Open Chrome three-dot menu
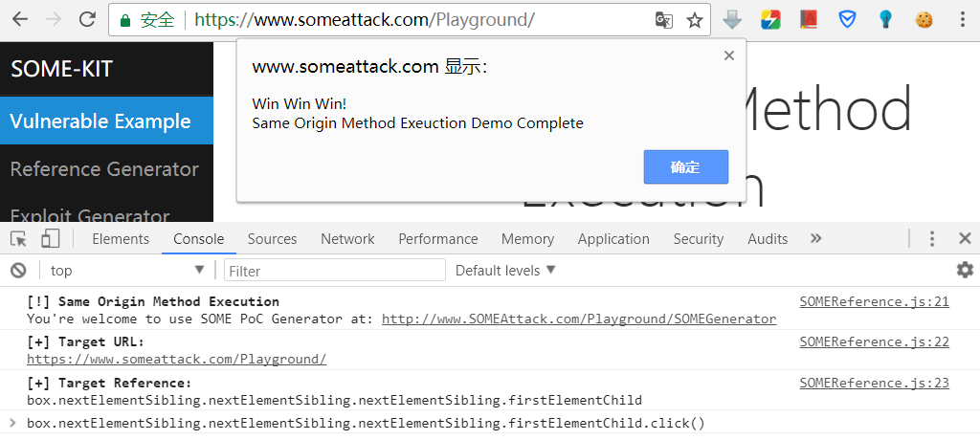Viewport: 980px width, 440px height. pos(963,20)
